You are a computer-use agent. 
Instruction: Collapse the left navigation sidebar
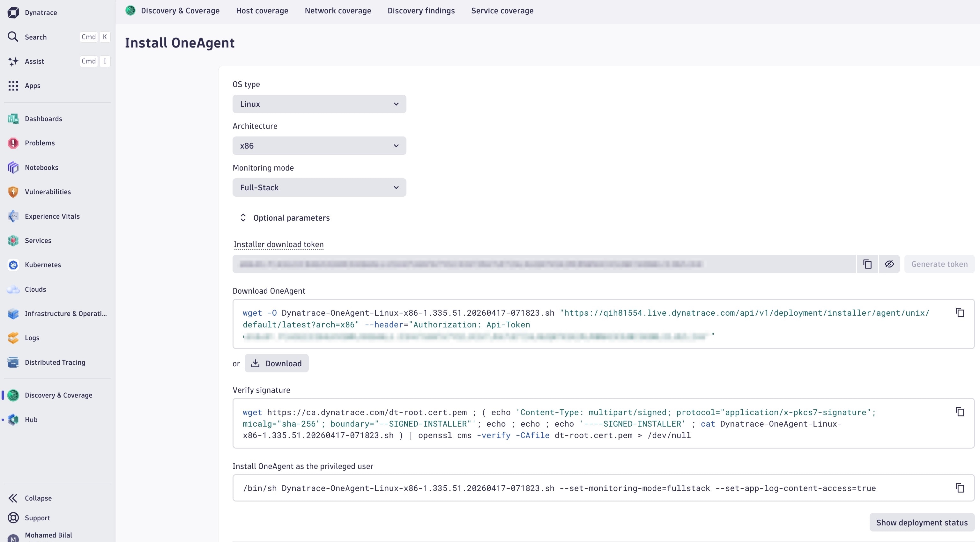click(x=38, y=498)
